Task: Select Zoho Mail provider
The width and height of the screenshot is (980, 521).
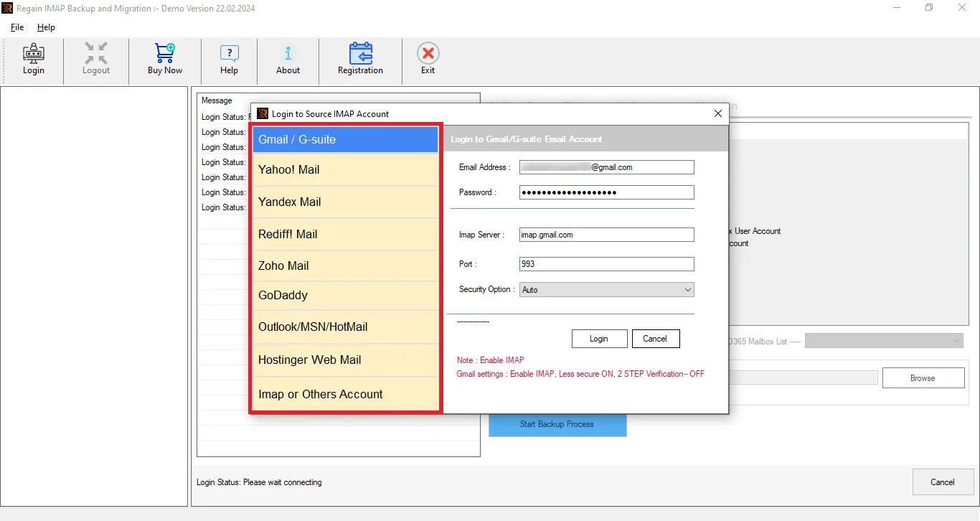Action: [x=345, y=266]
